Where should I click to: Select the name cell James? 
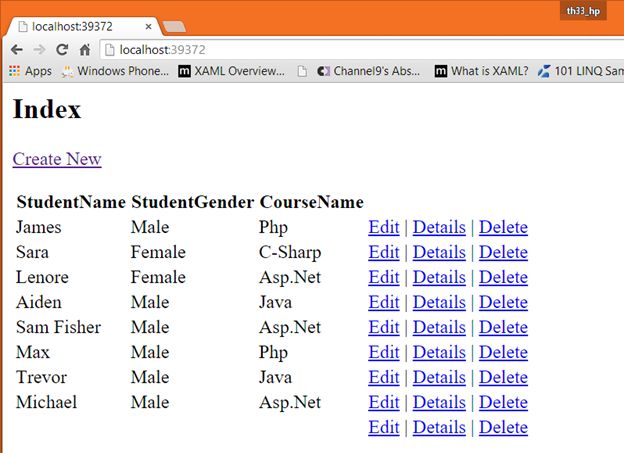[39, 227]
